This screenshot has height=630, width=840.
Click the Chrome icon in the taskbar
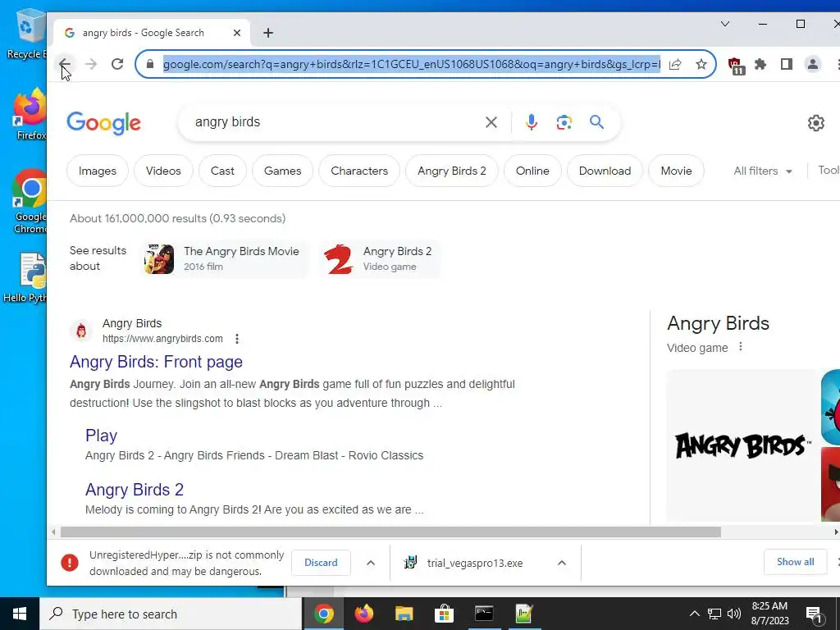click(x=323, y=614)
